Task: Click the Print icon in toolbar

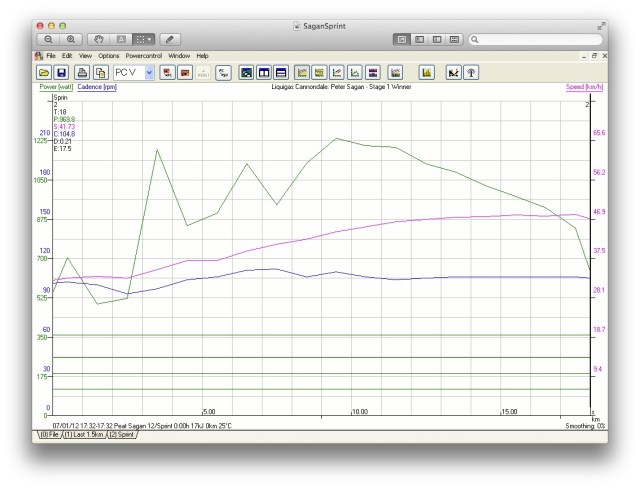Action: point(83,73)
